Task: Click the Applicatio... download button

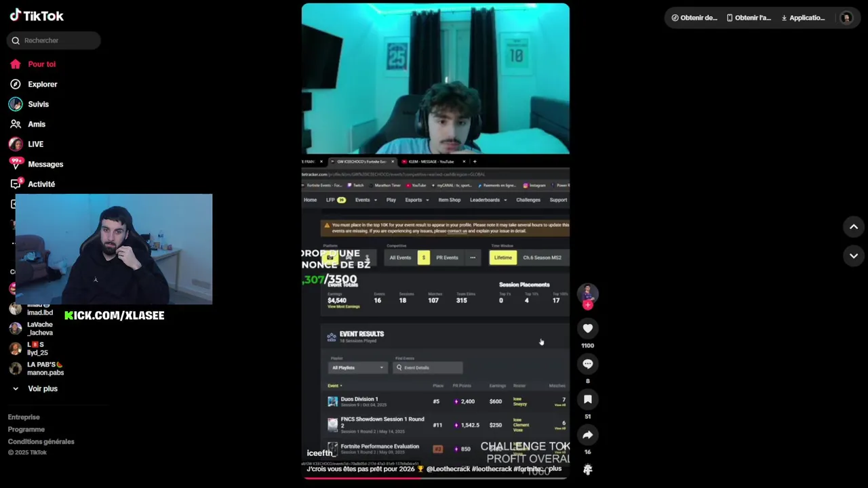Action: coord(804,18)
